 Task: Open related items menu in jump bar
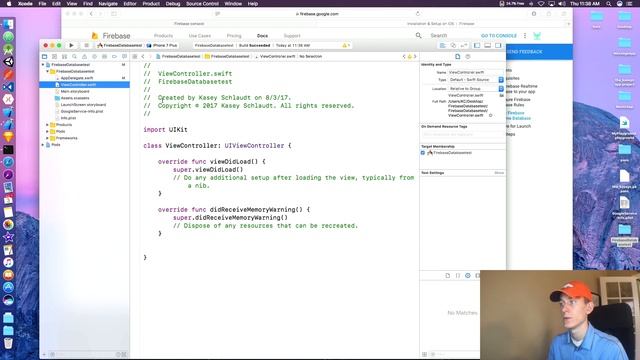point(135,56)
